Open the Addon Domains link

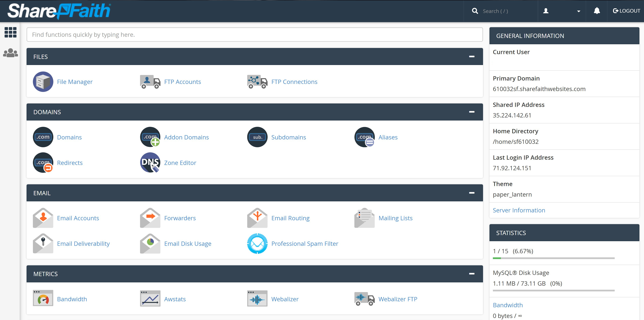(187, 137)
